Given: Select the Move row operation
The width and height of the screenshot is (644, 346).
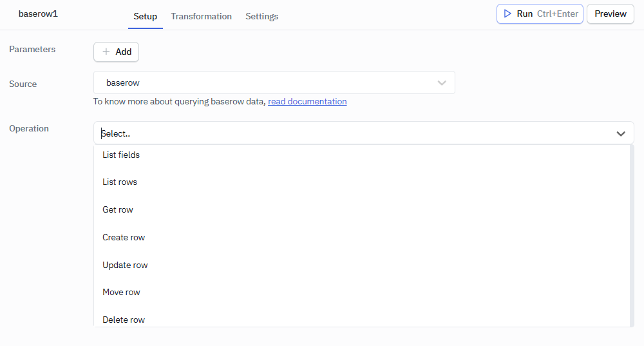Looking at the screenshot, I should [x=121, y=293].
